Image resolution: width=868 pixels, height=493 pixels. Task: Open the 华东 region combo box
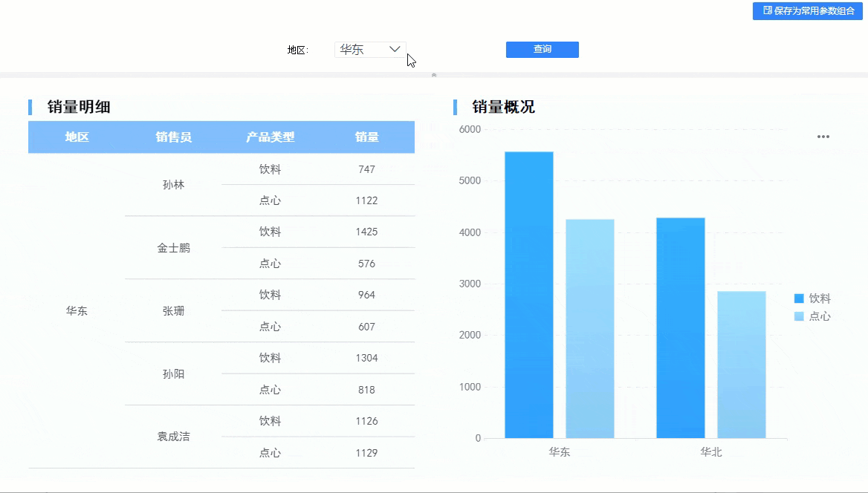tap(370, 50)
